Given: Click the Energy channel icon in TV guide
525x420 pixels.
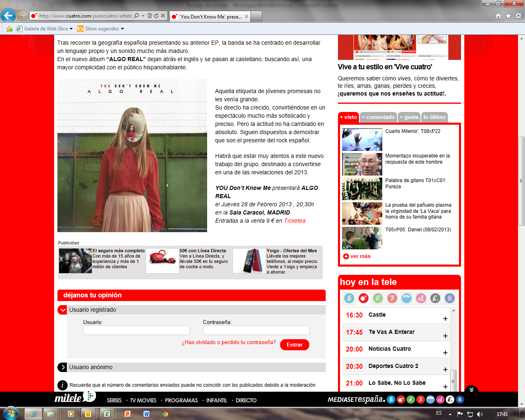Looking at the screenshot, I should (435, 298).
